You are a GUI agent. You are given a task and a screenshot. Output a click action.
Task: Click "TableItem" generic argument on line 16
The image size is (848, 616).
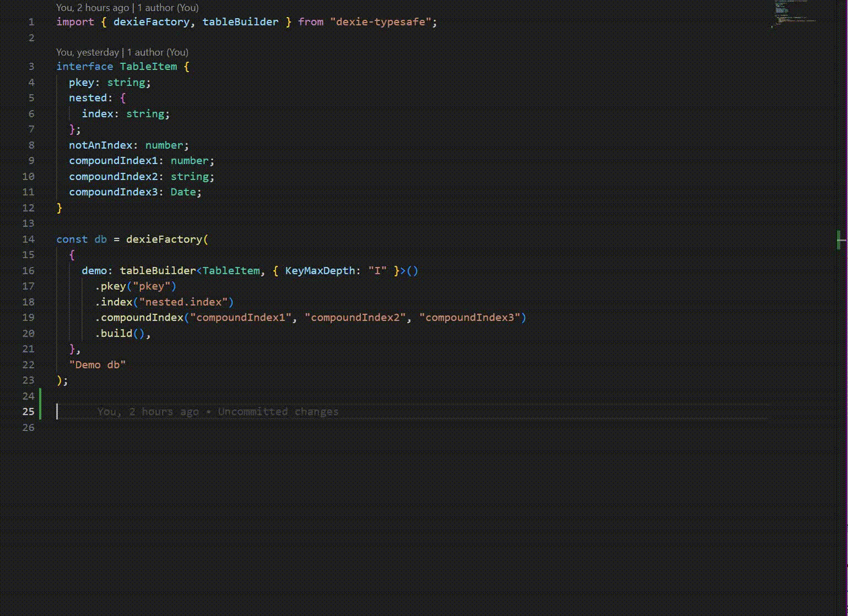tap(231, 271)
